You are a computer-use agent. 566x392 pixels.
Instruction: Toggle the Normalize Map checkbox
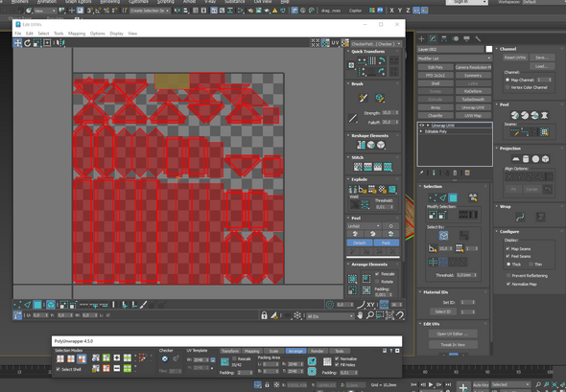508,284
